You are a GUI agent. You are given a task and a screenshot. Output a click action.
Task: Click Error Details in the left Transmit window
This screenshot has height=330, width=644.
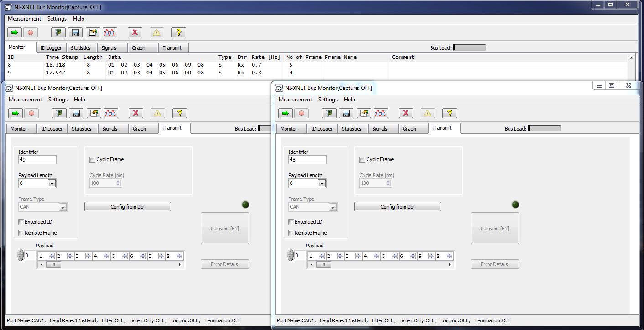point(225,264)
